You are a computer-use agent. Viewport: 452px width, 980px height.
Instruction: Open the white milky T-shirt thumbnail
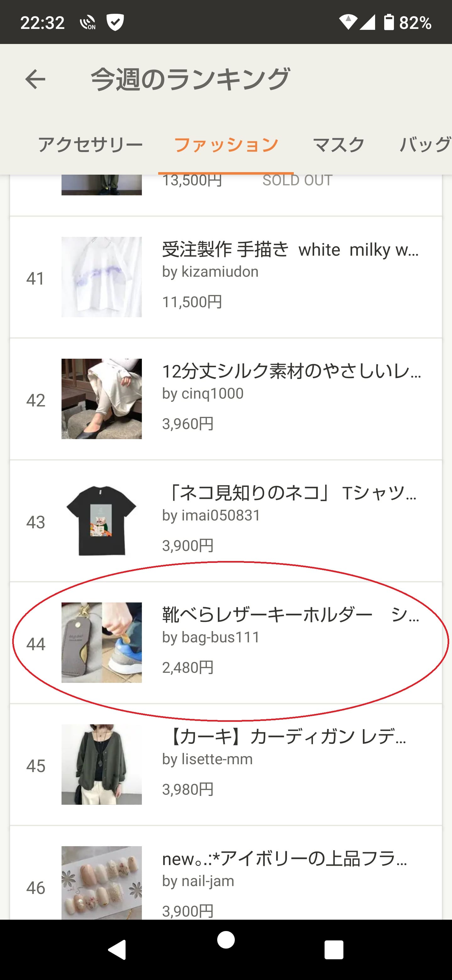click(101, 277)
